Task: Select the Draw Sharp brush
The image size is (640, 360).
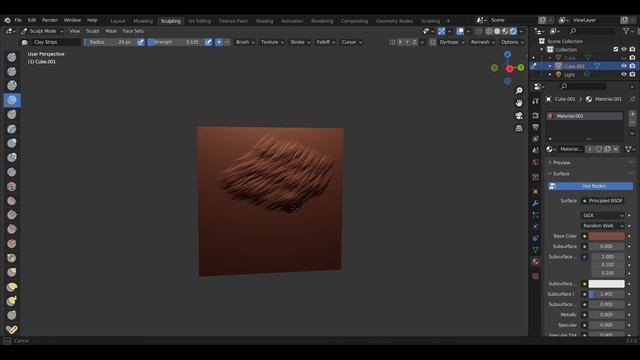Action: pyautogui.click(x=12, y=71)
